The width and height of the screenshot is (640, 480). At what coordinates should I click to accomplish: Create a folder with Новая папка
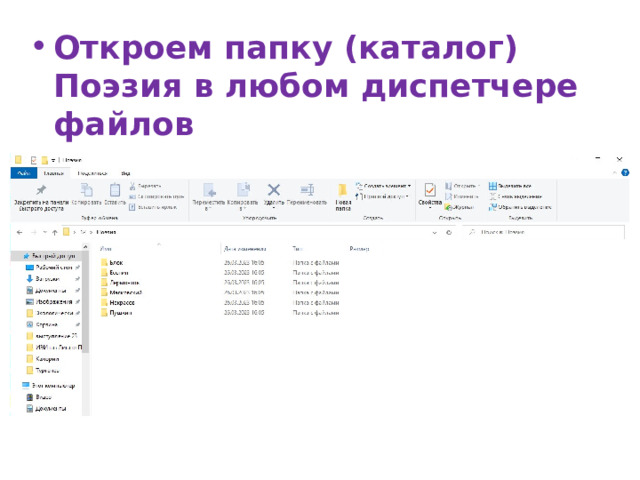343,197
